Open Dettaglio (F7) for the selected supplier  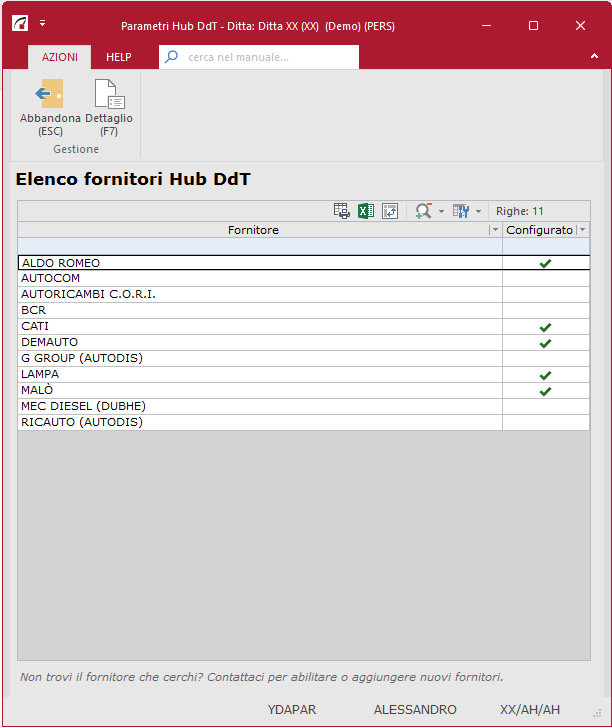coord(108,96)
